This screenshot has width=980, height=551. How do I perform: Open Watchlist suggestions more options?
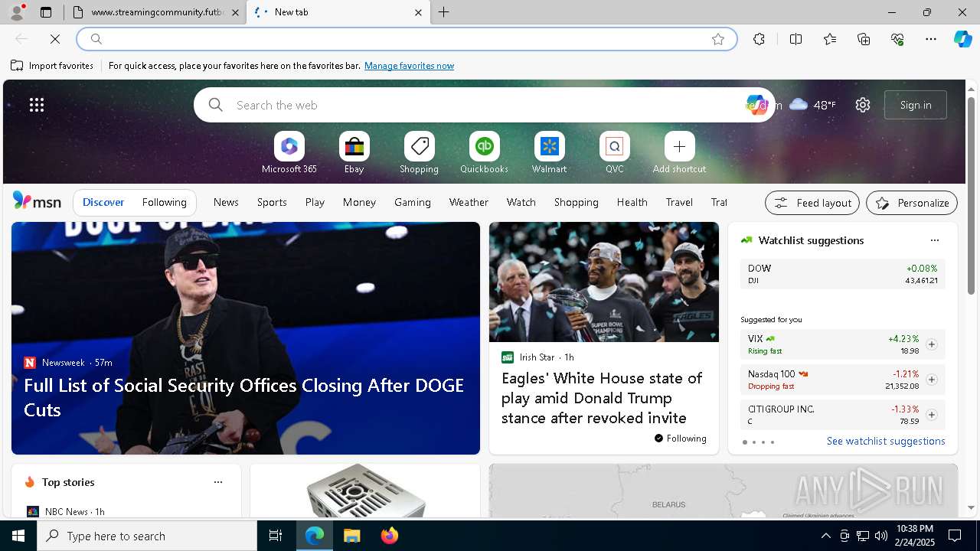pyautogui.click(x=934, y=240)
